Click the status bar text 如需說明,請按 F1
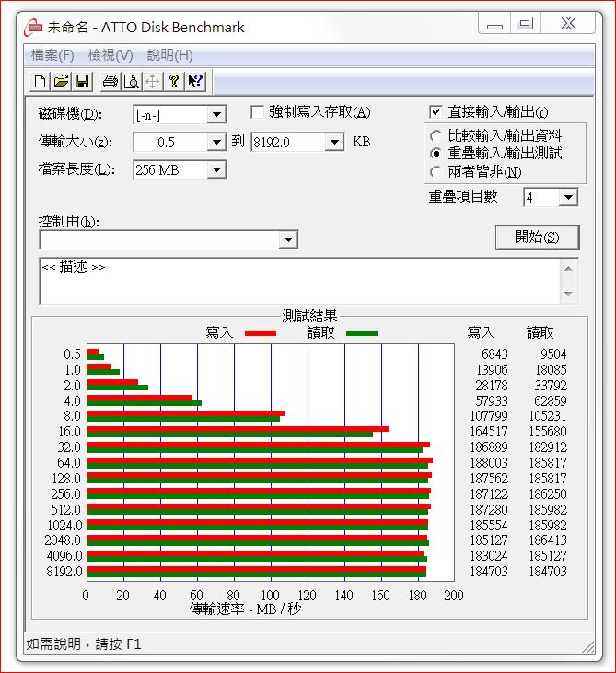The image size is (616, 673). [84, 644]
